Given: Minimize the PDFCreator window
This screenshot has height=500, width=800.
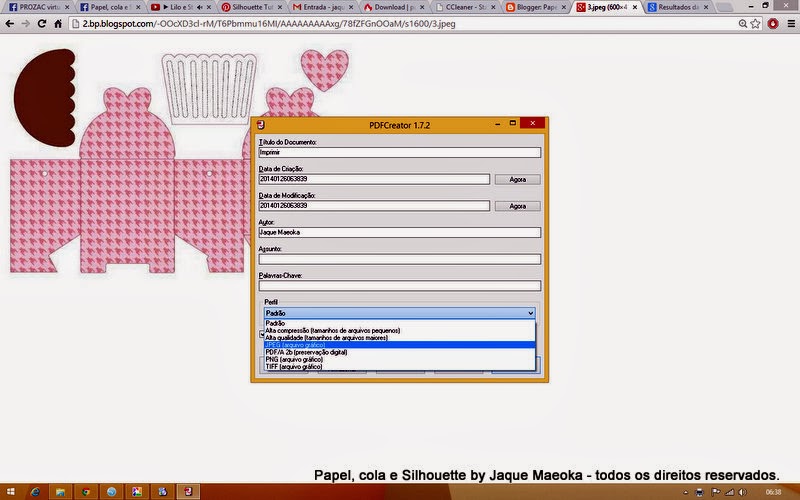Looking at the screenshot, I should pos(497,124).
